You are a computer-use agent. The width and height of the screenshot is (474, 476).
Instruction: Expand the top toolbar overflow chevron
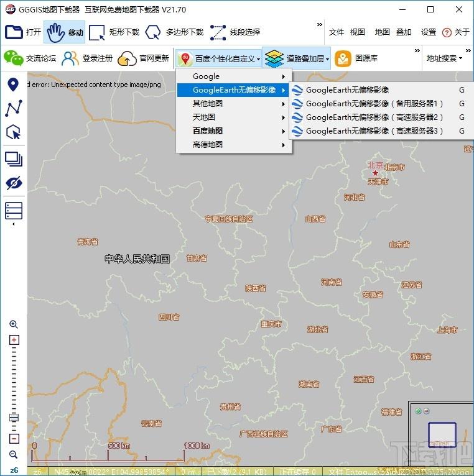(x=319, y=24)
